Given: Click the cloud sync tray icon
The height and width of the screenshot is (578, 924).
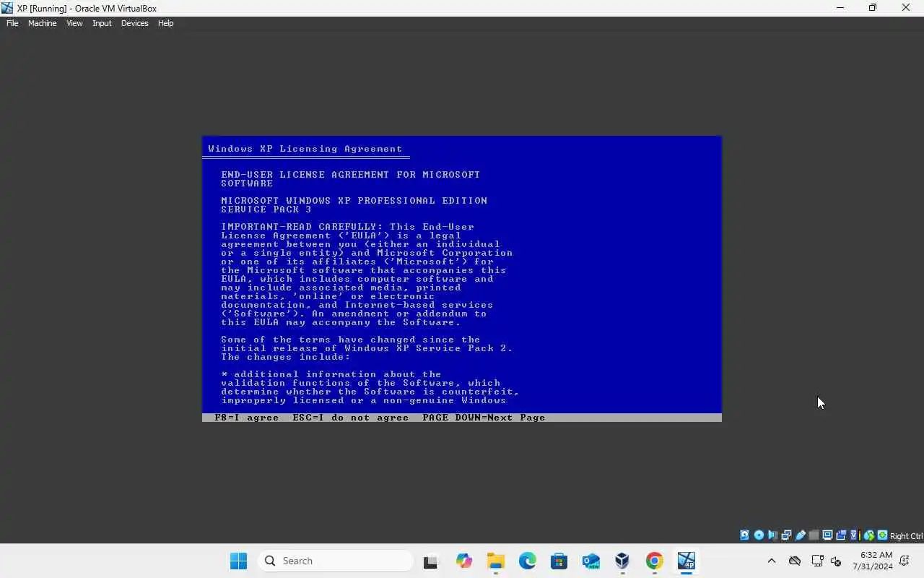Looking at the screenshot, I should (x=794, y=561).
